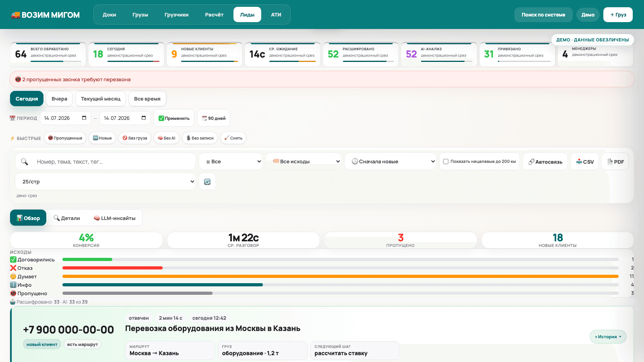Click the refresh icon button
Image resolution: width=644 pixels, height=362 pixels.
click(207, 182)
